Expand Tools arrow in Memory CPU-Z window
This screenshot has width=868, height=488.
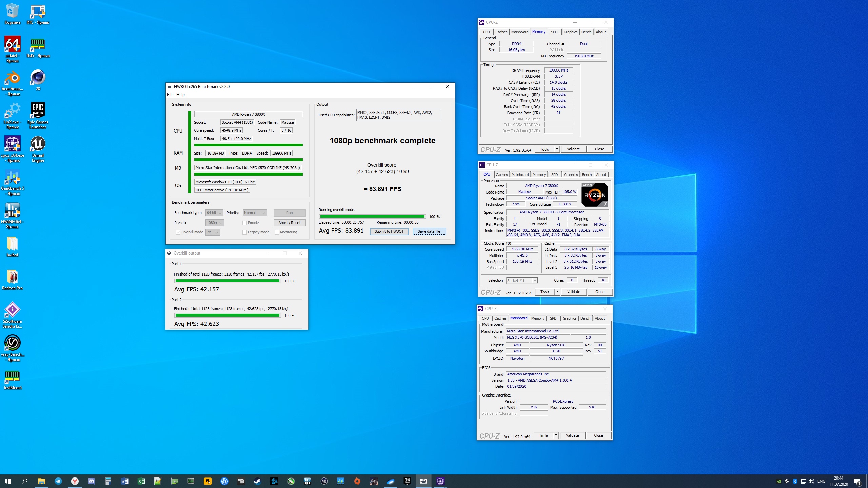click(x=556, y=149)
